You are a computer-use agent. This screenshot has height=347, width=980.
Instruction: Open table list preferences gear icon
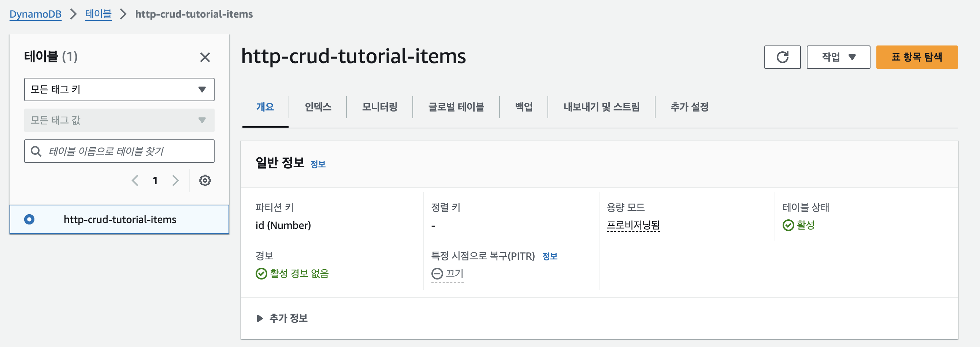[x=205, y=180]
